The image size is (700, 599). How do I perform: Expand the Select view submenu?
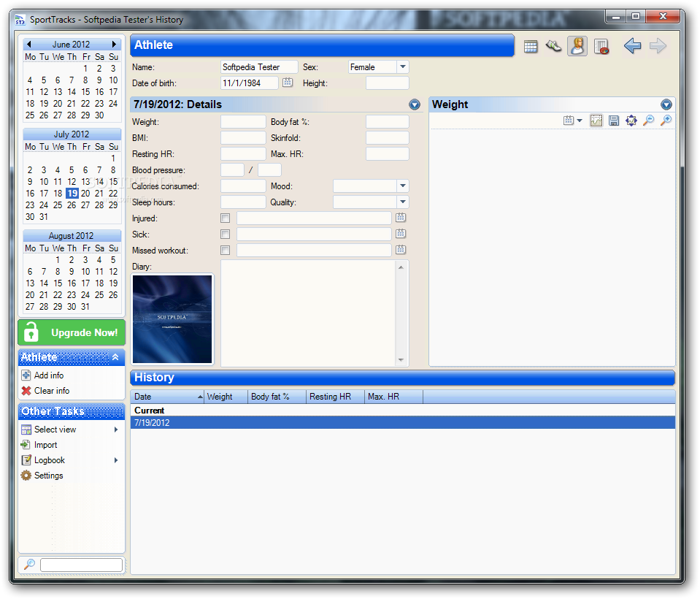(116, 430)
